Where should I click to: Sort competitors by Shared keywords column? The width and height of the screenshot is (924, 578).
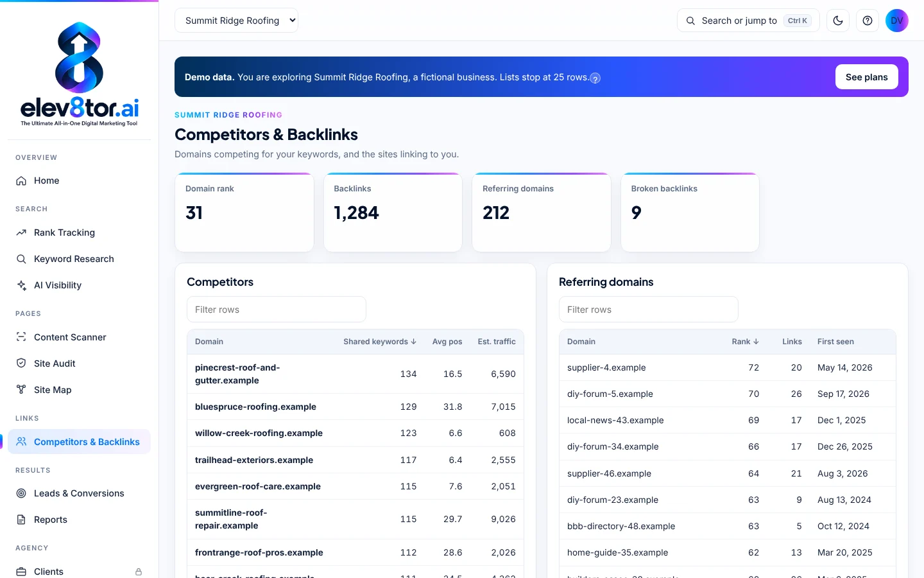380,342
